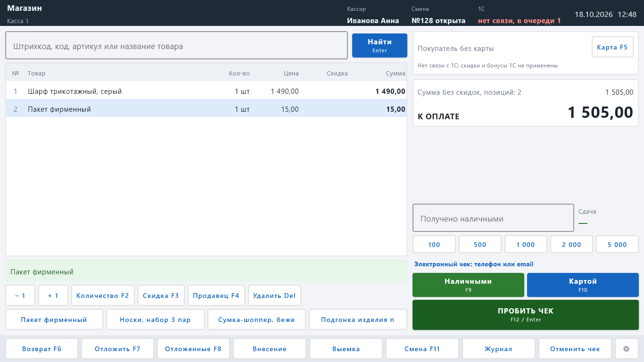Focus the barcode or product search field
644x362 pixels.
click(x=176, y=45)
